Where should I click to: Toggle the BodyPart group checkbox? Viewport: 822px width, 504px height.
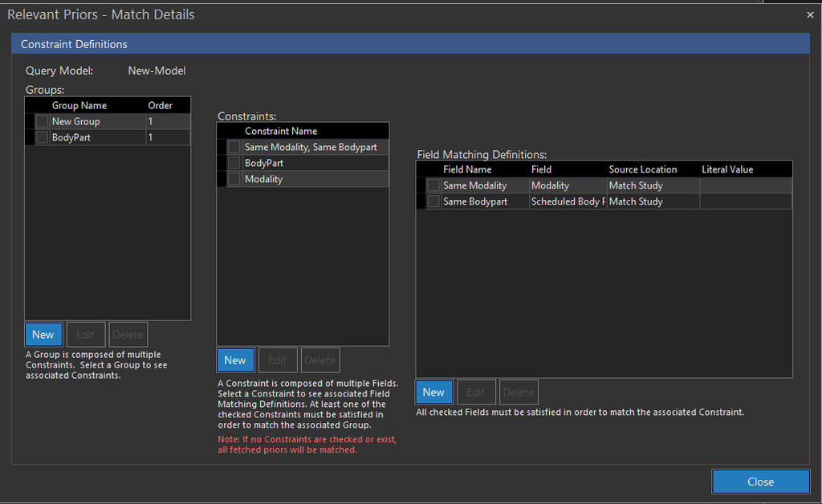coord(42,137)
